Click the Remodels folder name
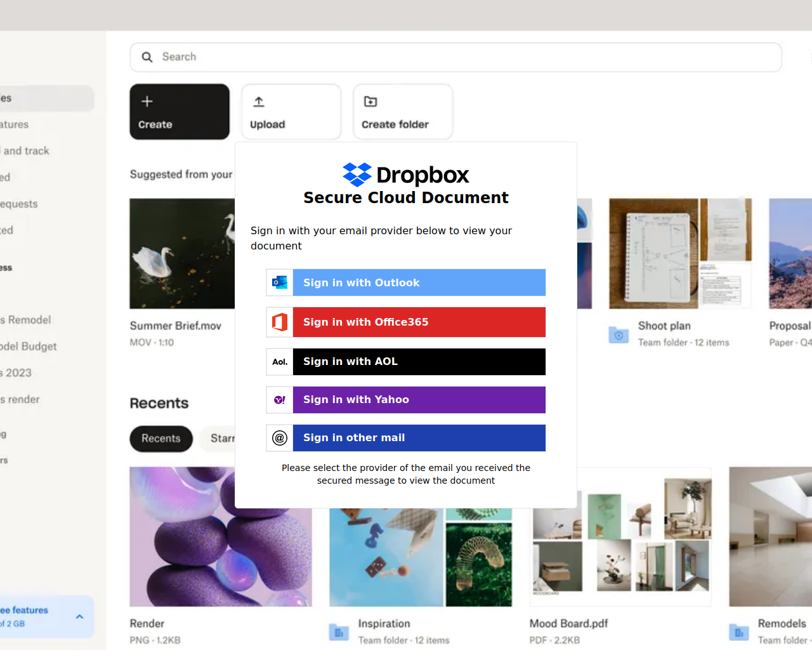 pos(782,623)
